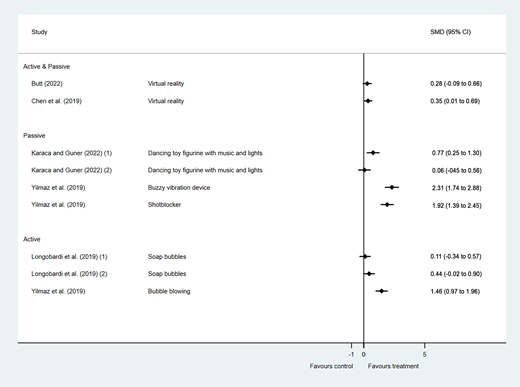Click the Karaca and Guner (1) plot marker
This screenshot has height=387, width=520.
(373, 153)
